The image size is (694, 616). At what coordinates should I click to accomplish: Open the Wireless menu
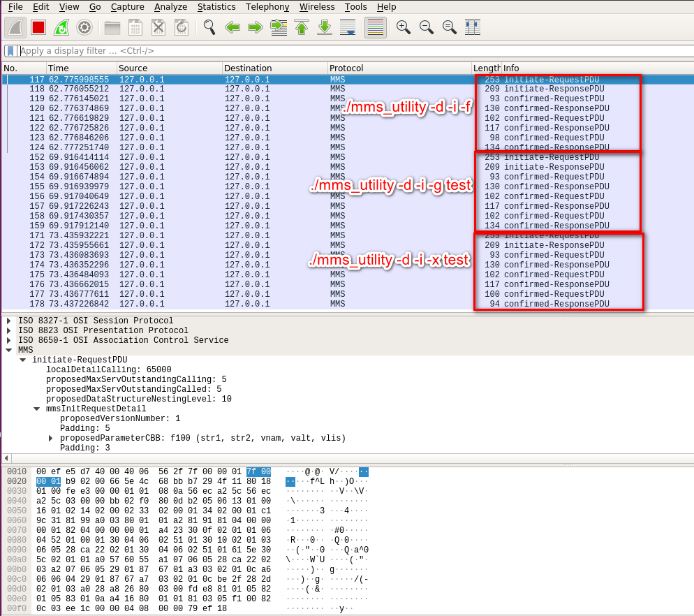[x=317, y=7]
